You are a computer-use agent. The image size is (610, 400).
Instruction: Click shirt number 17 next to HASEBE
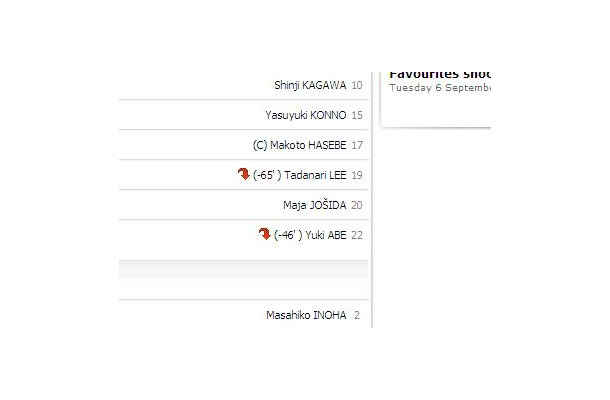coord(357,145)
